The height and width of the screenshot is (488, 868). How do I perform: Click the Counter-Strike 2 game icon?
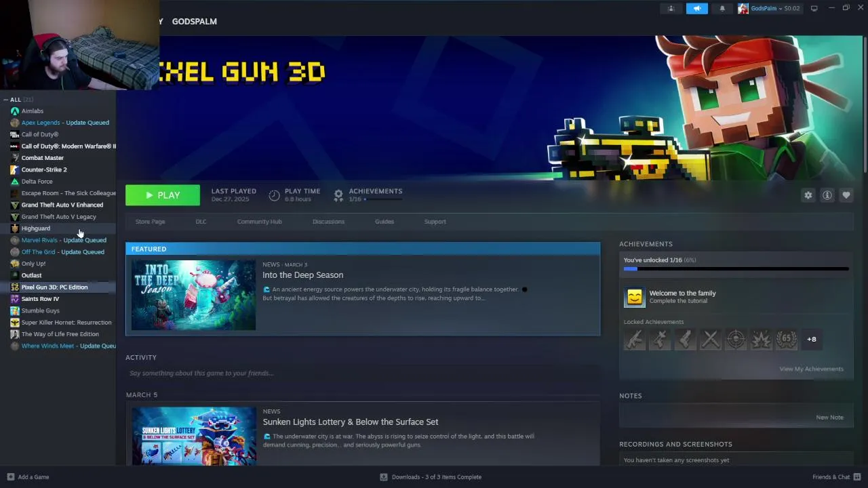15,169
